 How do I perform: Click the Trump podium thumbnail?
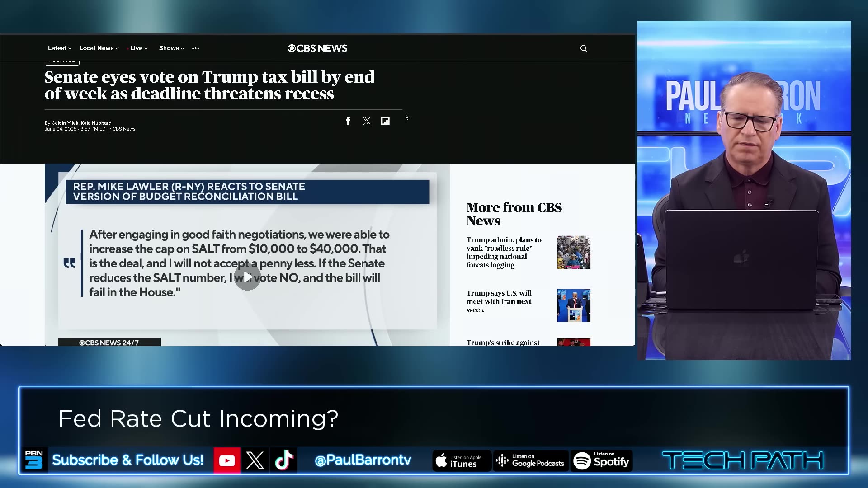(x=574, y=305)
